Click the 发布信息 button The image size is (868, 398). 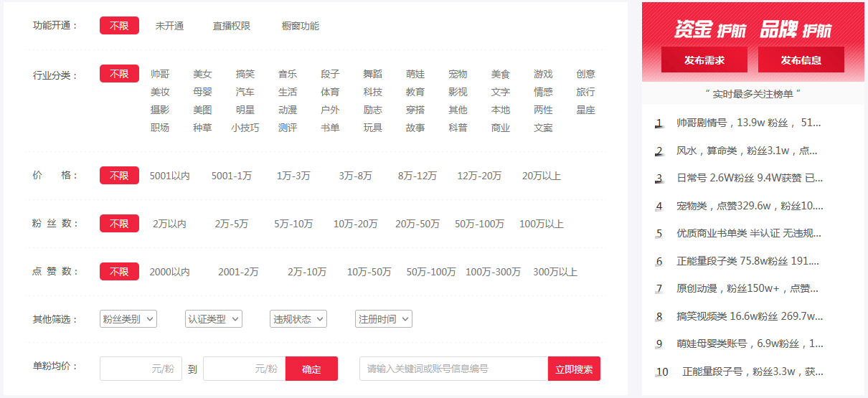[x=801, y=60]
